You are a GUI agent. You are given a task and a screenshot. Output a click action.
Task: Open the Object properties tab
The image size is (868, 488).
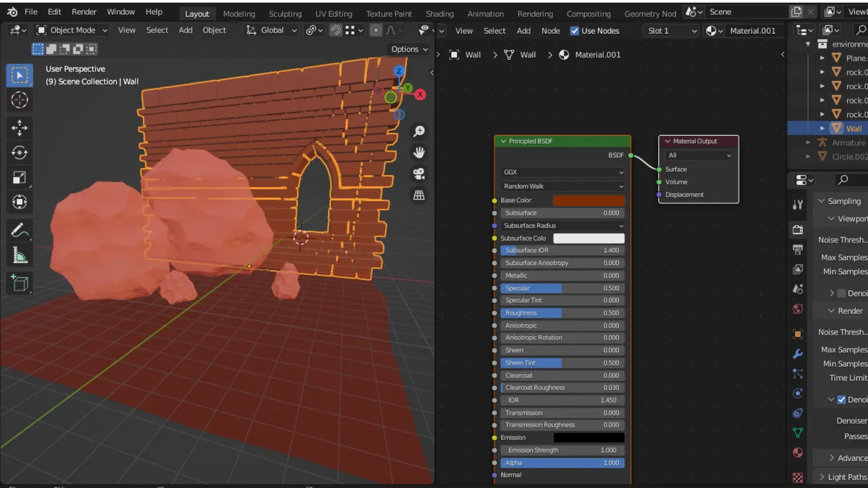point(797,333)
